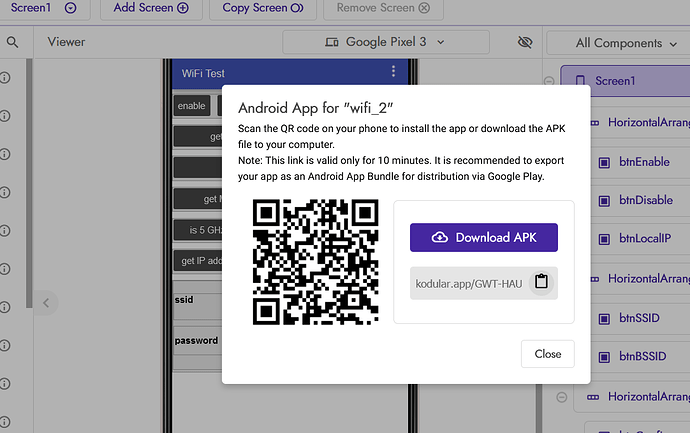Image resolution: width=690 pixels, height=433 pixels.
Task: Select HorizontalArrangement above btnSSID
Action: (x=649, y=279)
